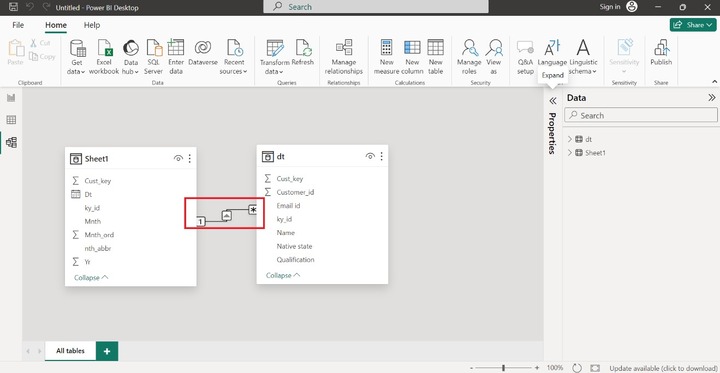Click the zoom slider handle

click(504, 368)
